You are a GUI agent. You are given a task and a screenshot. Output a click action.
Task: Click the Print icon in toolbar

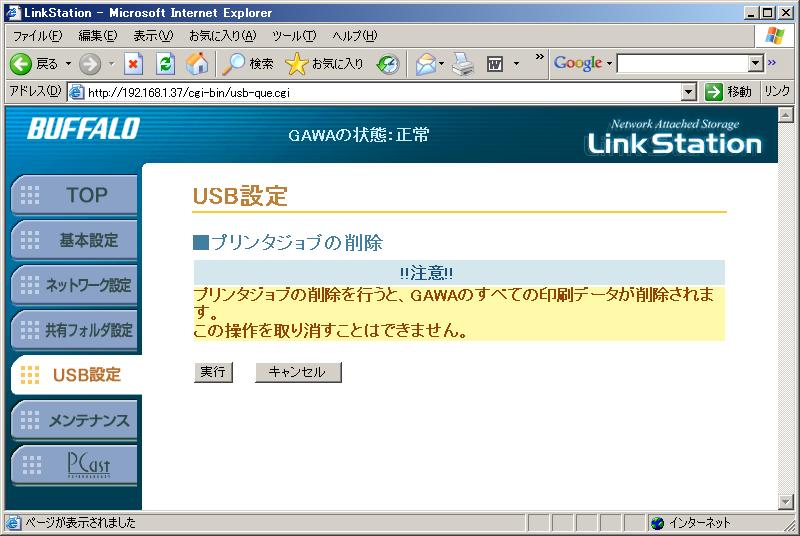click(x=462, y=64)
